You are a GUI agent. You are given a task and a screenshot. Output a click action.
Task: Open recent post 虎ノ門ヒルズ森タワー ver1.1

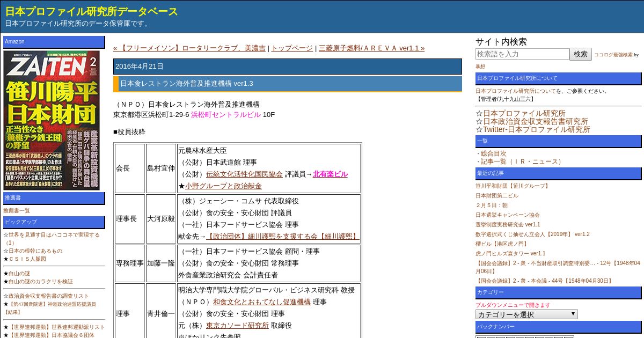point(510,253)
